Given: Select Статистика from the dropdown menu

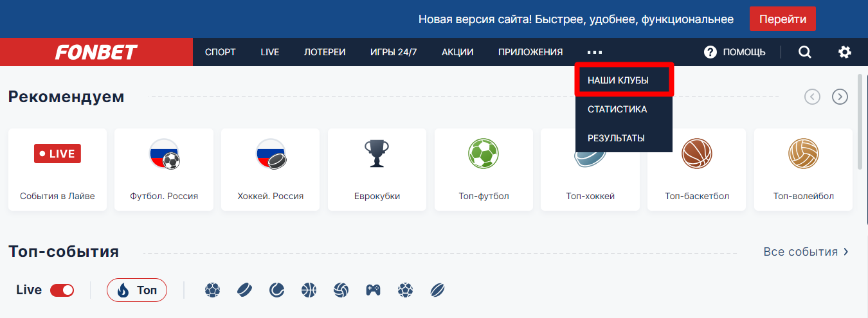Looking at the screenshot, I should 617,109.
